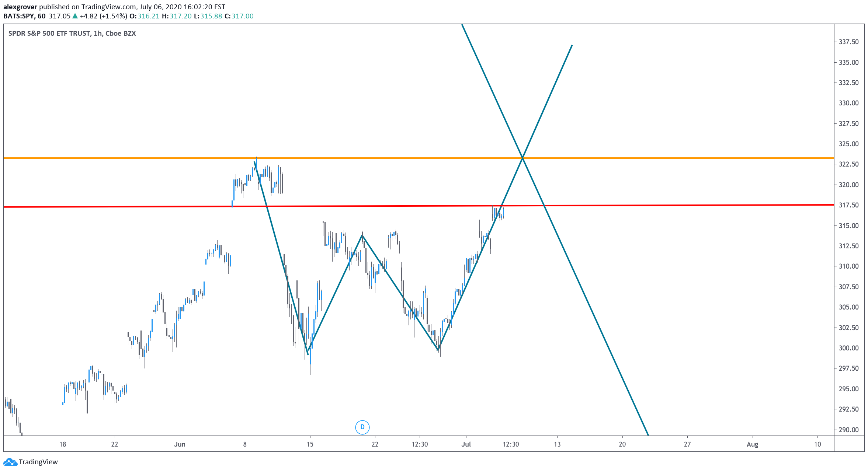Click the 300.00 price axis label
Viewport: 868px width, 472px height.
[848, 348]
